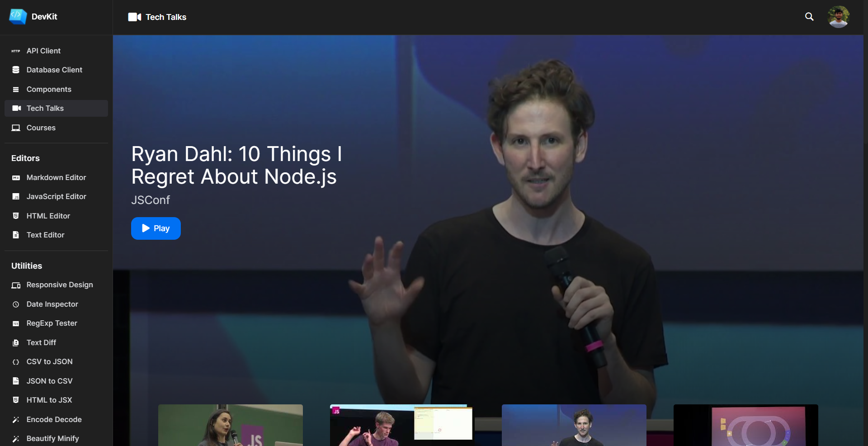Select the second video thumbnail below
Image resolution: width=868 pixels, height=446 pixels.
pyautogui.click(x=401, y=425)
